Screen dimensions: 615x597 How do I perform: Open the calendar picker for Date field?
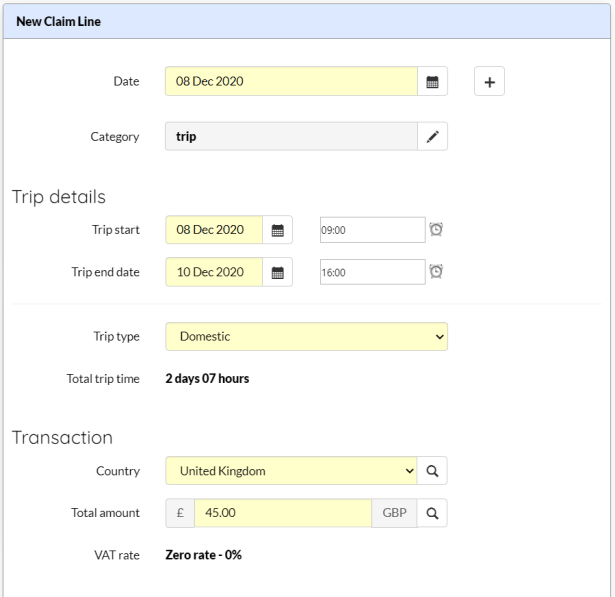(432, 82)
